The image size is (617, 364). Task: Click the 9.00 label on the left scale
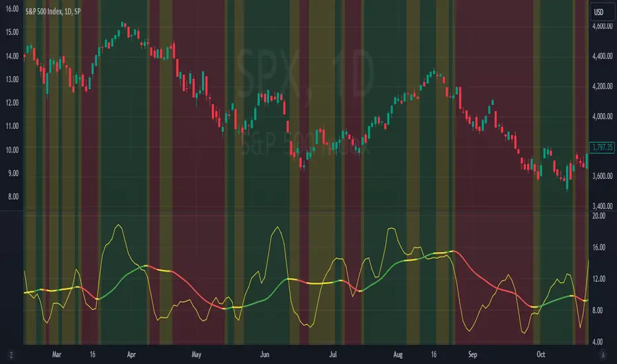[x=13, y=173]
